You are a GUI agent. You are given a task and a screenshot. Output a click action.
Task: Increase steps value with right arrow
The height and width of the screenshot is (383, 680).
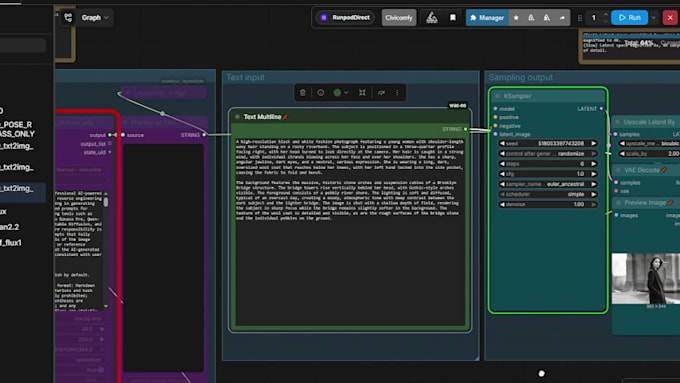point(594,164)
